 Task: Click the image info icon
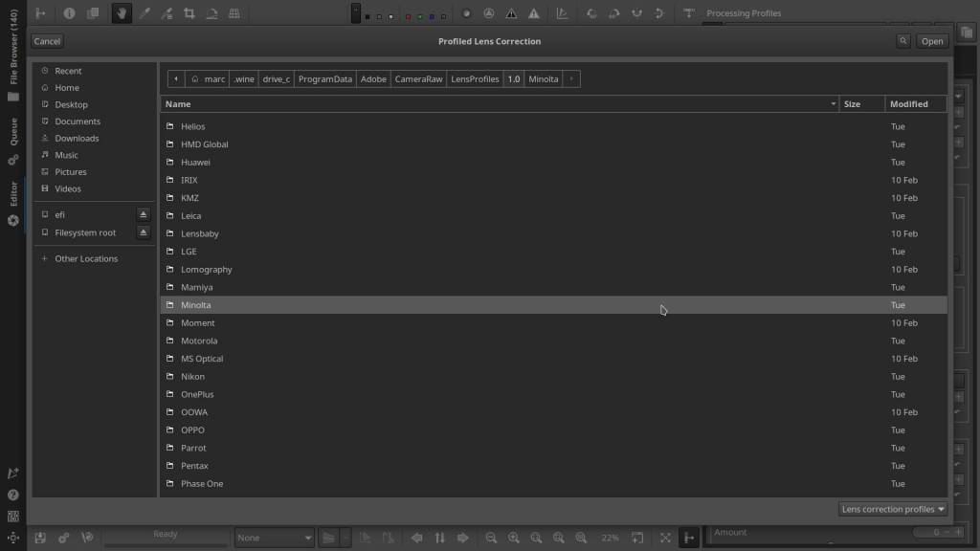pos(70,13)
